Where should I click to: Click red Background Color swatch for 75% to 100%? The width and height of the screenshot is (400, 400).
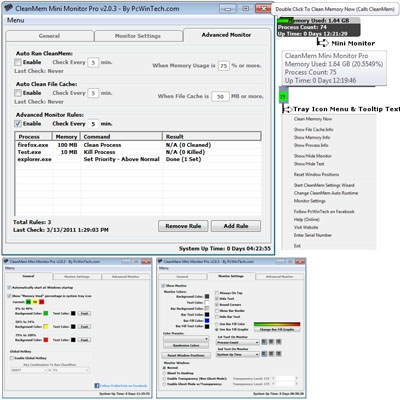(46, 340)
